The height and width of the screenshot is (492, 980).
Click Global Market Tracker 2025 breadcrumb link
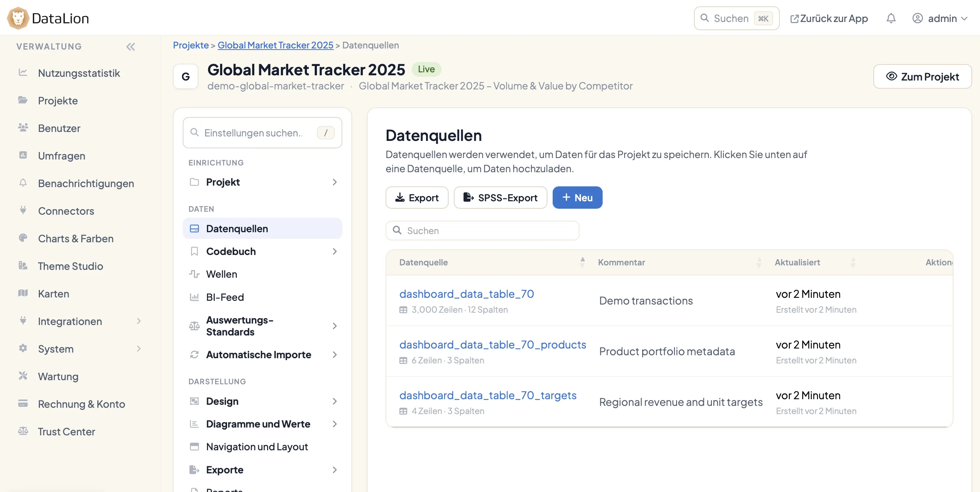click(x=275, y=45)
